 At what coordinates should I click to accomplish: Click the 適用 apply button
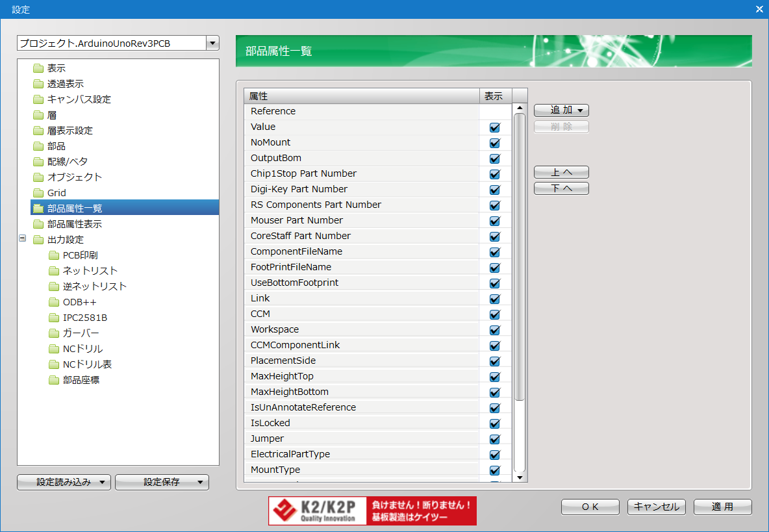pos(722,507)
